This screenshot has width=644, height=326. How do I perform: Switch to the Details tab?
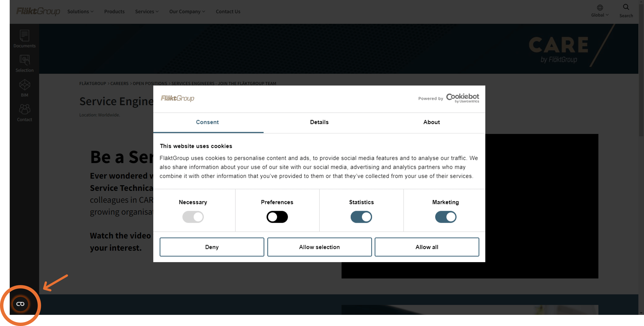319,122
